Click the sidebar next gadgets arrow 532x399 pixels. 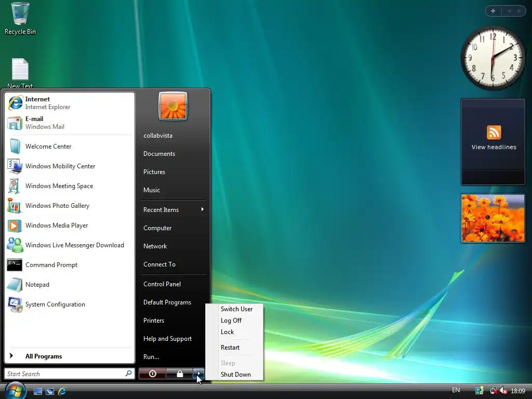pyautogui.click(x=519, y=11)
